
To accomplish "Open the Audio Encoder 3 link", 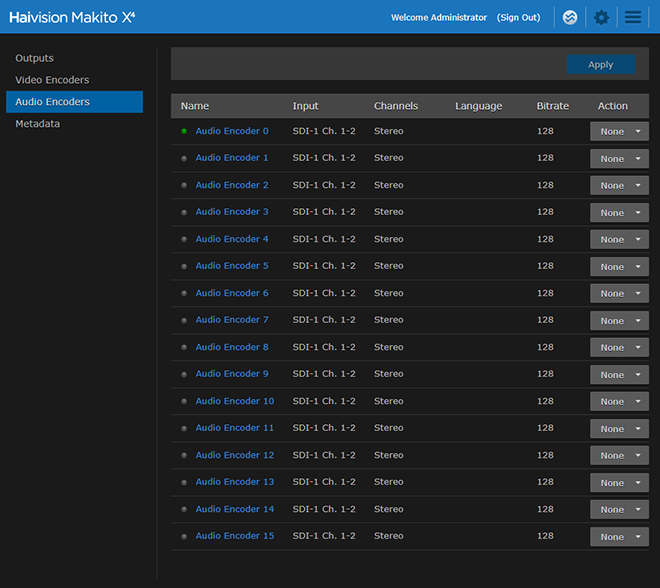I will point(232,212).
